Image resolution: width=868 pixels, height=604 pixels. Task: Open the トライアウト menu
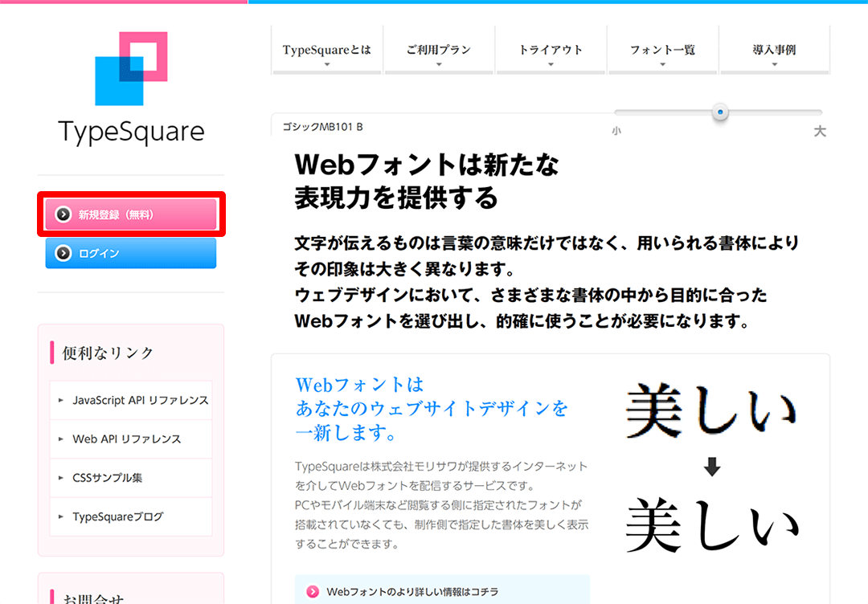click(551, 50)
